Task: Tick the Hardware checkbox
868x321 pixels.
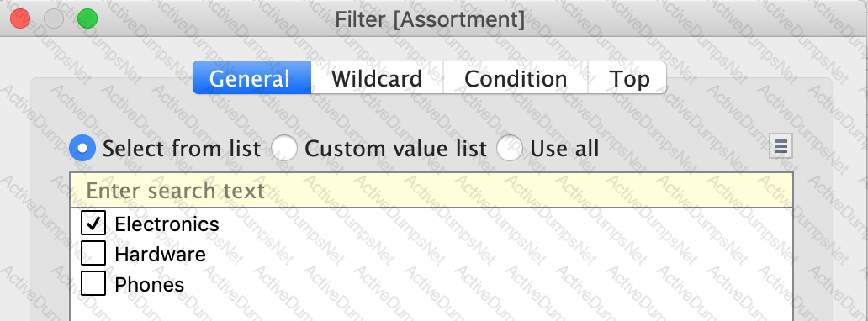Action: 93,254
